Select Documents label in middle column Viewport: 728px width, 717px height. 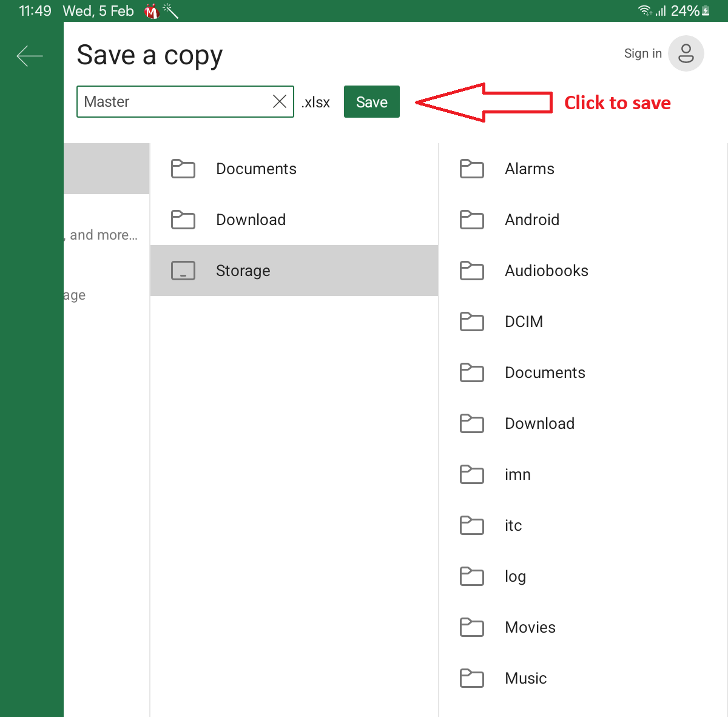257,169
